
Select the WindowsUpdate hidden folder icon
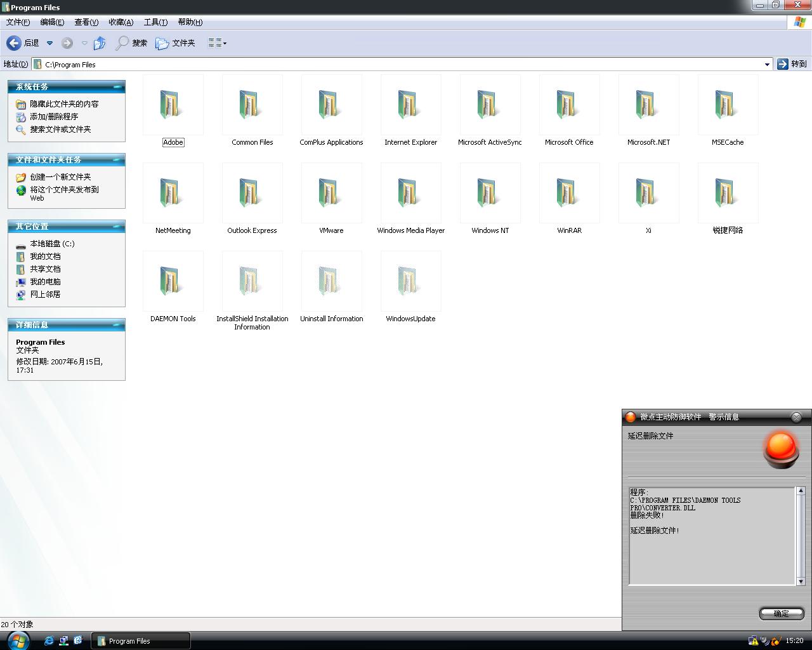(x=410, y=281)
